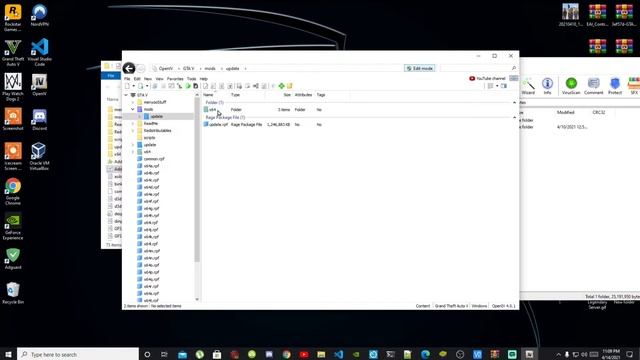Viewport: 640px width, 360px height.
Task: Click the new file toolbar icon
Action: (127, 86)
